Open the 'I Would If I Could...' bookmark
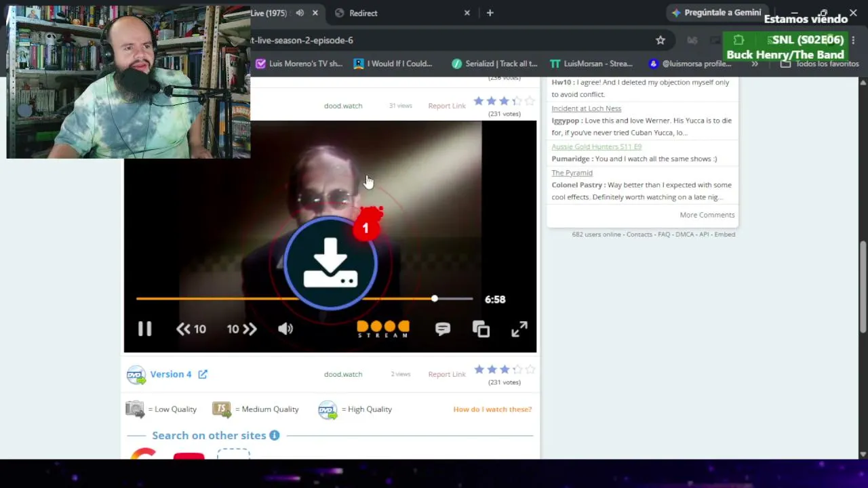Viewport: 868px width, 488px height. [x=393, y=64]
